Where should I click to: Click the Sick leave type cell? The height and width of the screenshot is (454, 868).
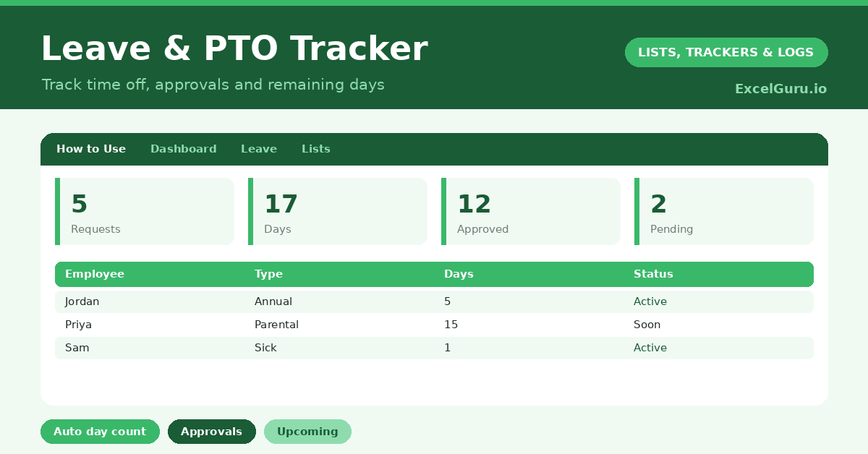pyautogui.click(x=265, y=348)
